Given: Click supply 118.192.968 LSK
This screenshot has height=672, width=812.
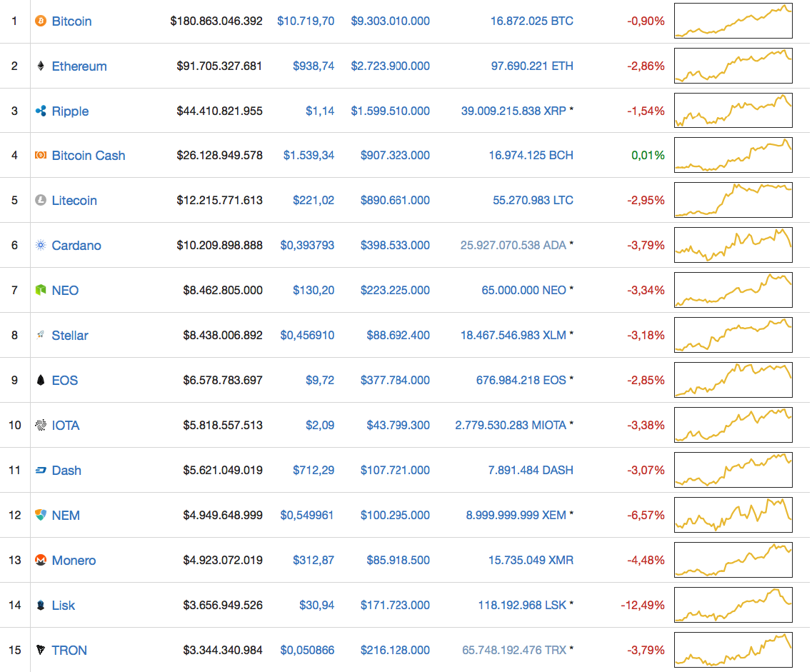Looking at the screenshot, I should [522, 605].
